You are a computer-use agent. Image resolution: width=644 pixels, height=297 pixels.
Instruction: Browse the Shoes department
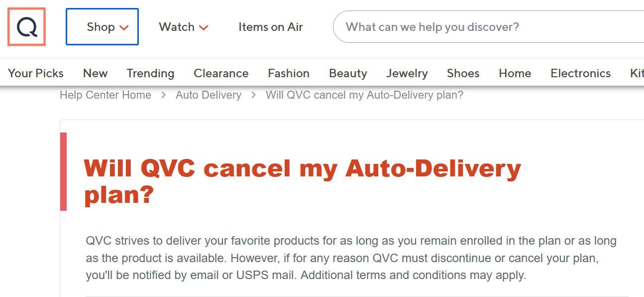[463, 73]
